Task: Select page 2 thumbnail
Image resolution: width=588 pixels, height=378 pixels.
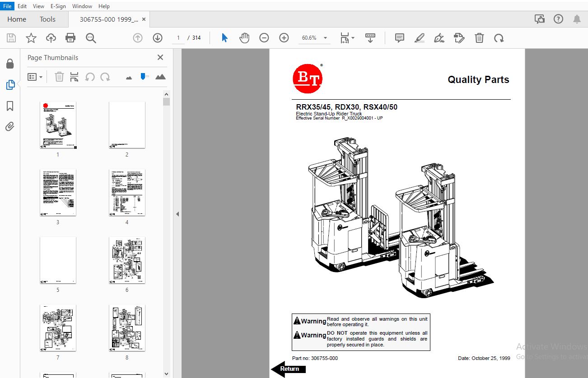Action: 127,125
